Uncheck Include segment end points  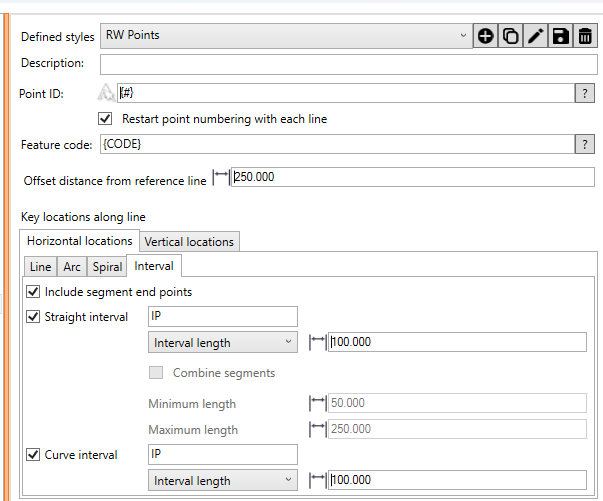pyautogui.click(x=35, y=292)
